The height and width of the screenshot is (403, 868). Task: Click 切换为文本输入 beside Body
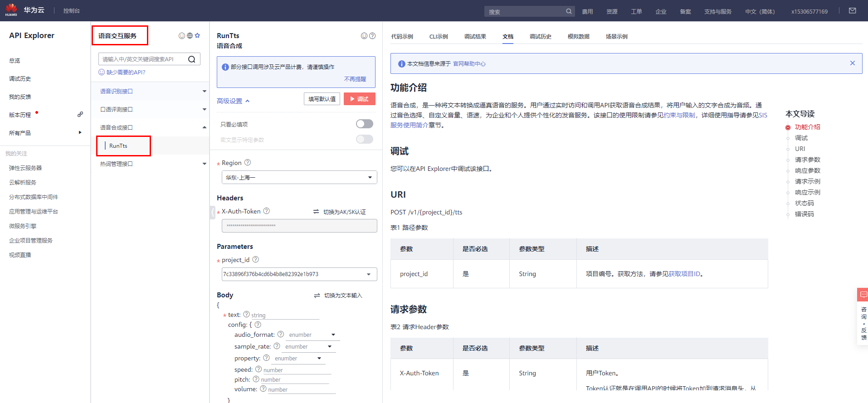point(338,296)
